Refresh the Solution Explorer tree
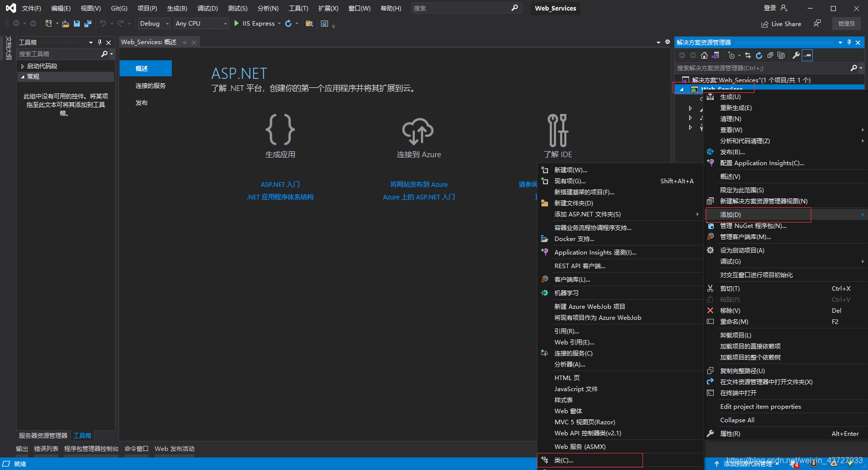 (x=759, y=55)
